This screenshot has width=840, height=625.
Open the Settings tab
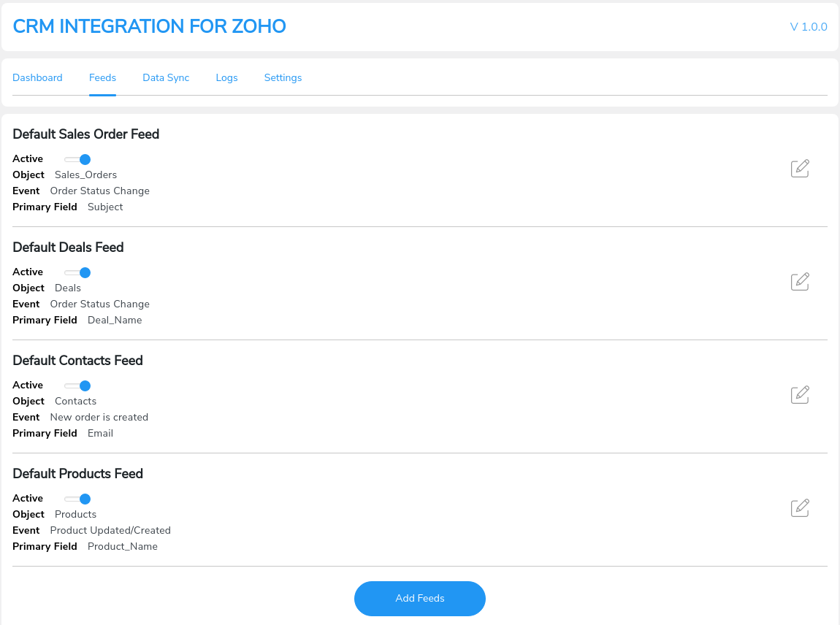click(x=283, y=77)
